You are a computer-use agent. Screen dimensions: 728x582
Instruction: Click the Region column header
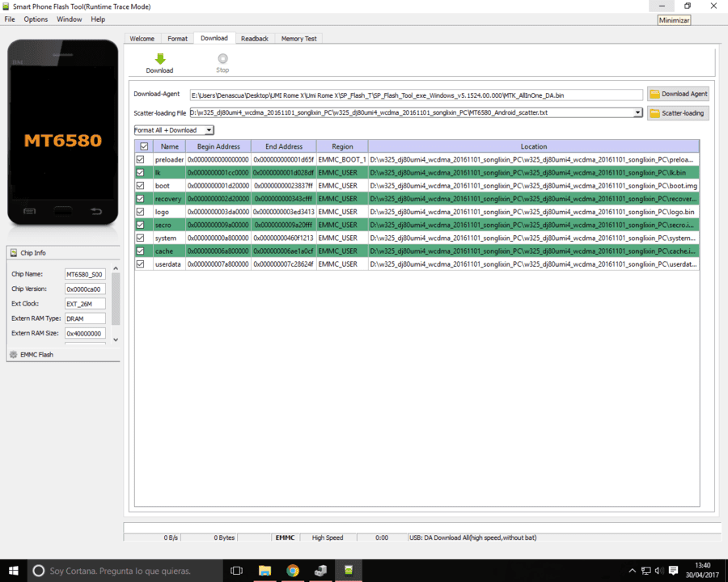(342, 146)
